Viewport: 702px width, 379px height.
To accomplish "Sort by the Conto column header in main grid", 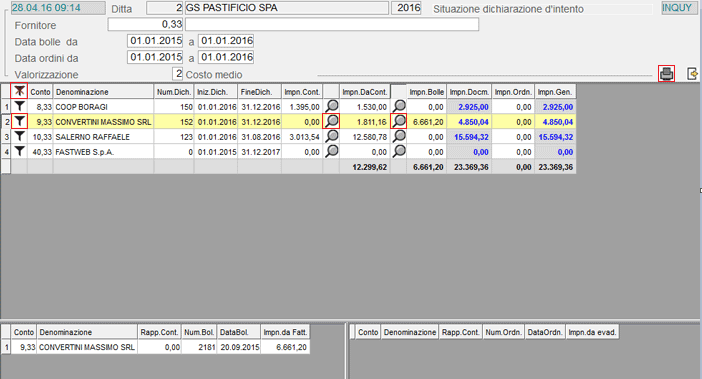I will click(x=40, y=92).
